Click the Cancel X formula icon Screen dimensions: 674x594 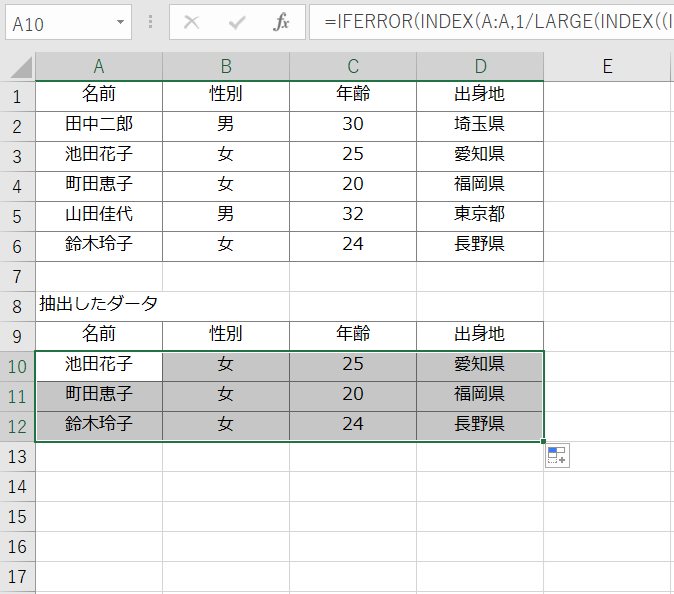192,22
